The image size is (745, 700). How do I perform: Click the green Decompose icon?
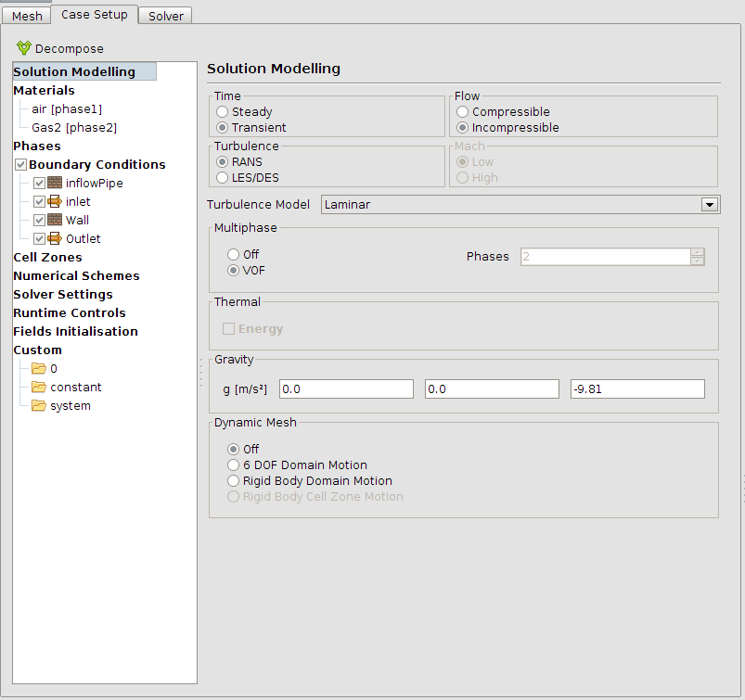24,48
